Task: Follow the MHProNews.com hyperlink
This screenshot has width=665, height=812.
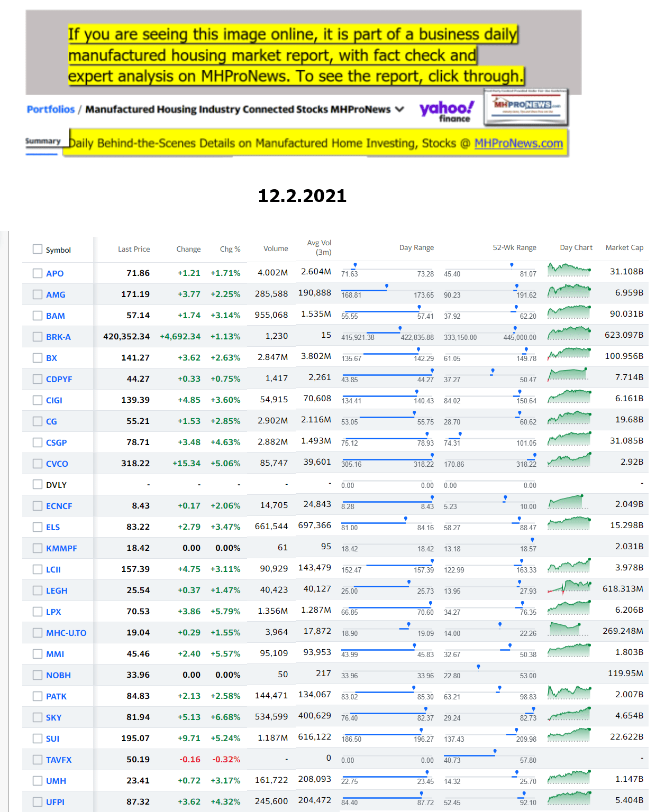Action: pos(518,143)
